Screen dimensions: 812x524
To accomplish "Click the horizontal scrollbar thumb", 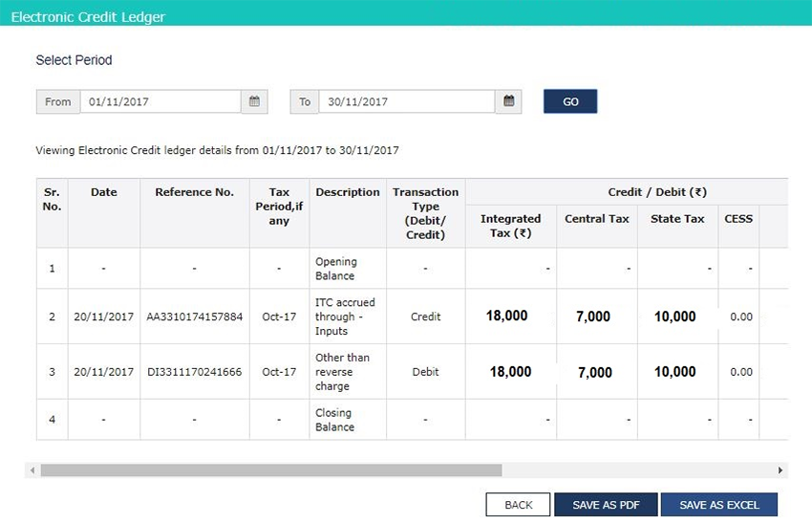I will (x=270, y=470).
